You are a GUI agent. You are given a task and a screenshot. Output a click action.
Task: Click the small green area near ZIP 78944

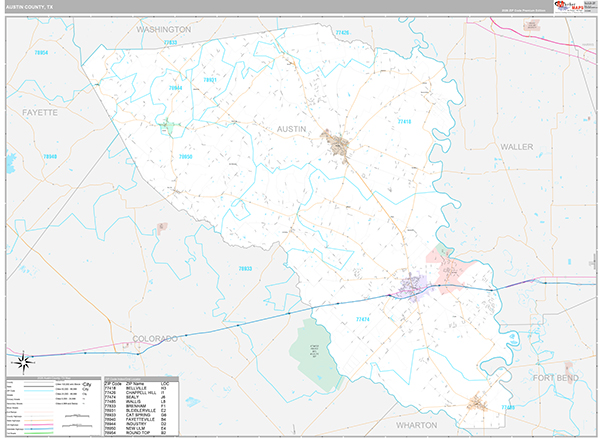[170, 128]
